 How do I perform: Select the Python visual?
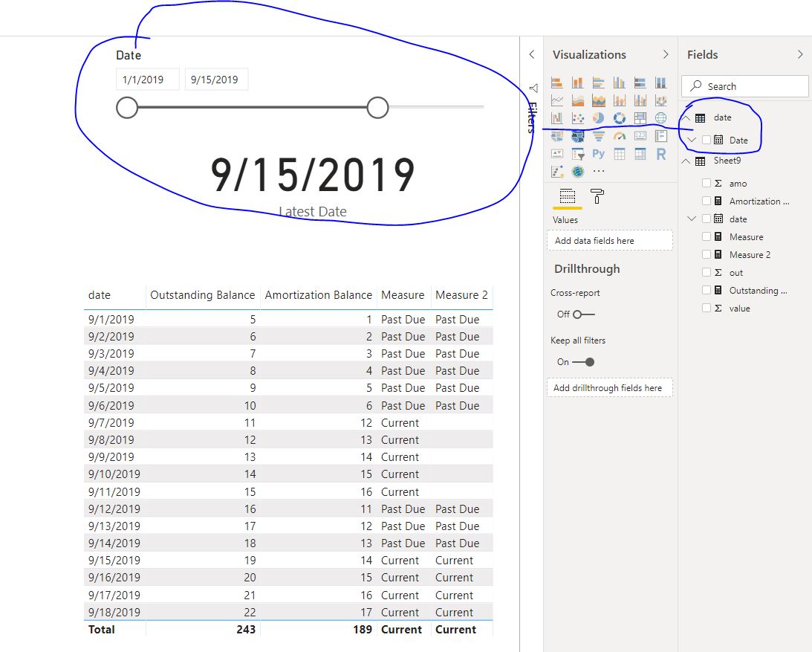click(x=599, y=154)
